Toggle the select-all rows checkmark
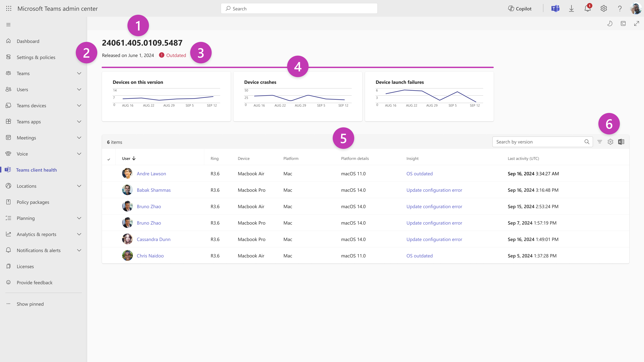644x362 pixels. pyautogui.click(x=109, y=159)
